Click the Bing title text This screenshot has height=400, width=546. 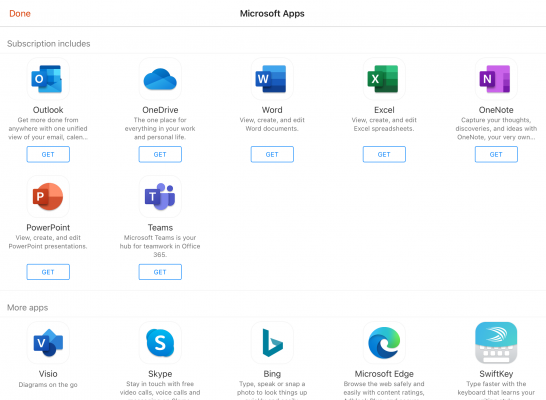(x=272, y=374)
